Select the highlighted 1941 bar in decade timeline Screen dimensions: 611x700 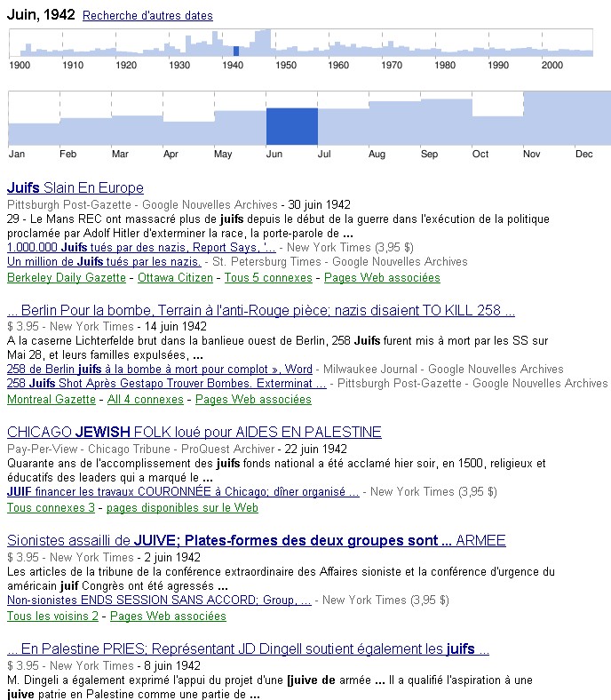click(236, 51)
